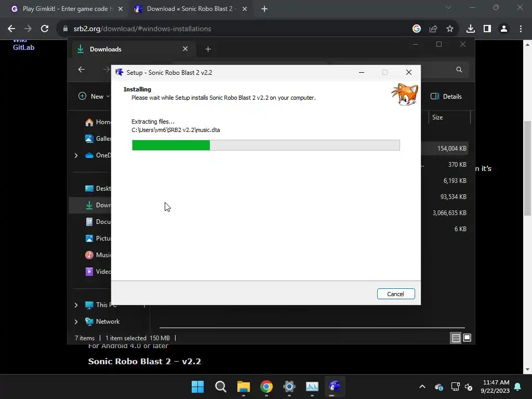Select the 3,066,635 KB file row
The image size is (532, 399).
pyautogui.click(x=445, y=212)
